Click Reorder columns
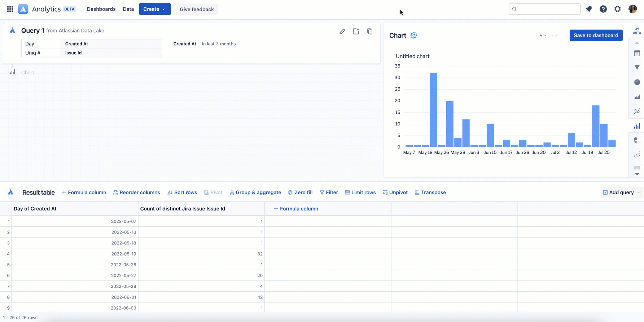The height and width of the screenshot is (322, 644). pyautogui.click(x=136, y=192)
